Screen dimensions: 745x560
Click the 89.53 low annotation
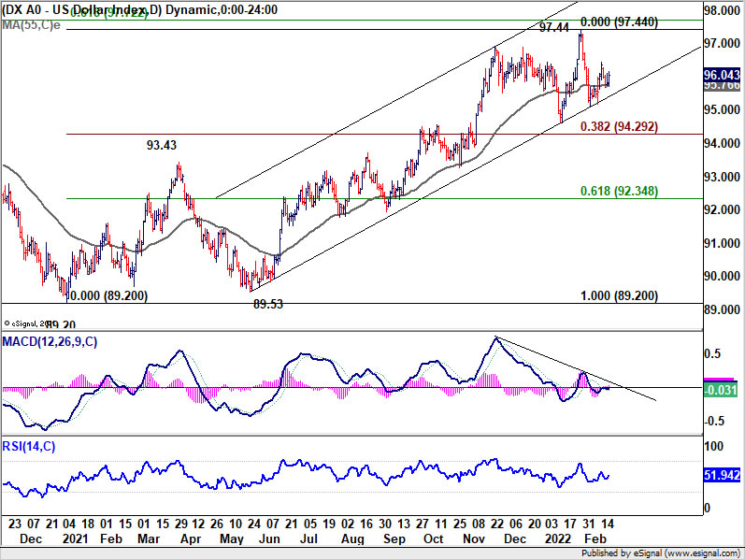268,304
